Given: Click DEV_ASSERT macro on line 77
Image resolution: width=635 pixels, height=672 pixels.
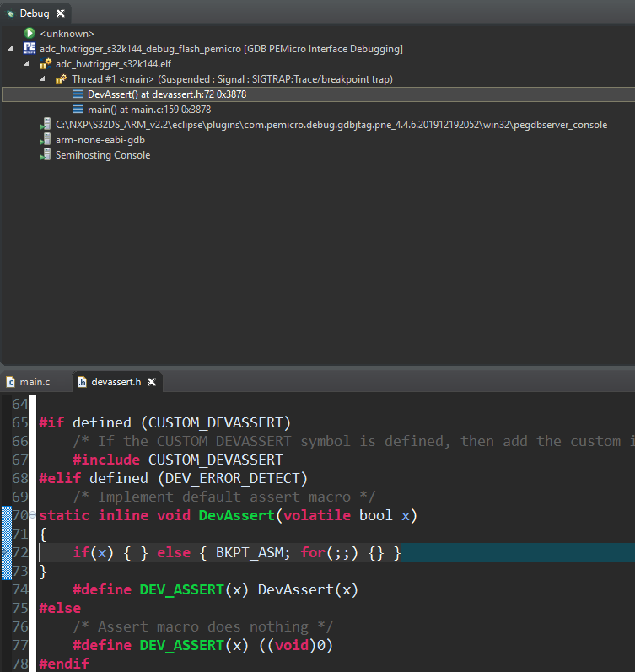Looking at the screenshot, I should (x=182, y=645).
